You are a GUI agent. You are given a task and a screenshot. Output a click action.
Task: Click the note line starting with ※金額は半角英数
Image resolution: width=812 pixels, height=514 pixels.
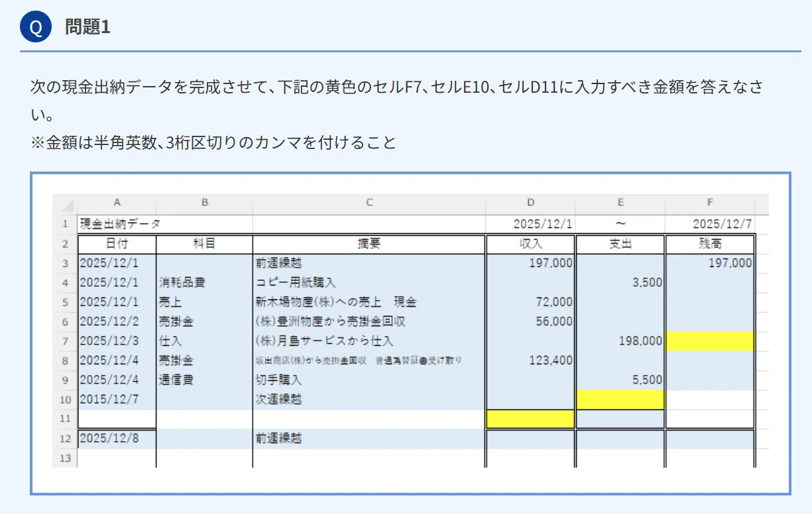tap(213, 142)
